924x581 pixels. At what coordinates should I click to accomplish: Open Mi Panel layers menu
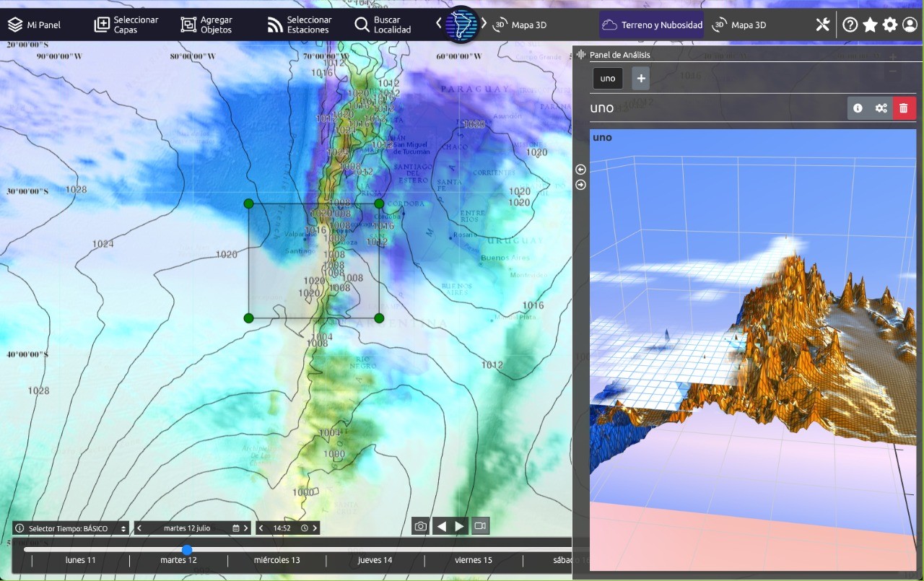pos(34,25)
